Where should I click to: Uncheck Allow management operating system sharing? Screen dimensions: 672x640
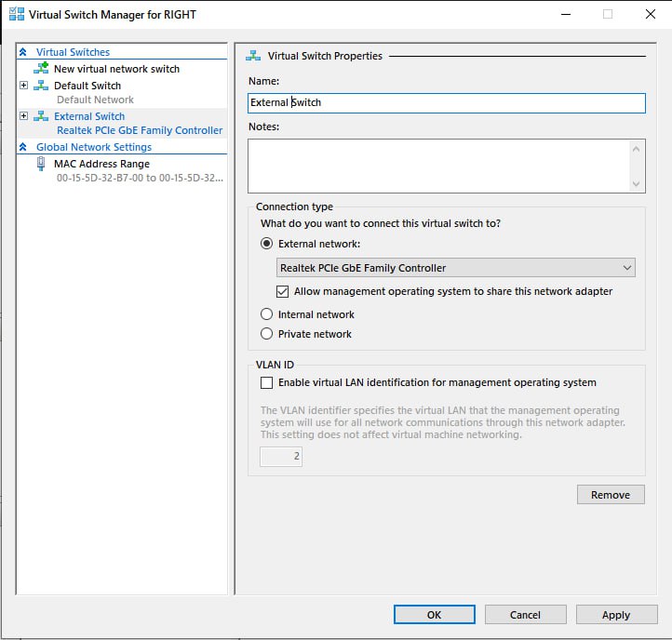(x=284, y=291)
